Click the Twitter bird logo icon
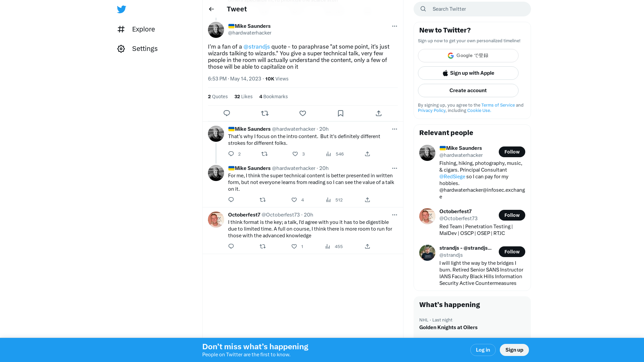This screenshot has height=362, width=644. 121,9
